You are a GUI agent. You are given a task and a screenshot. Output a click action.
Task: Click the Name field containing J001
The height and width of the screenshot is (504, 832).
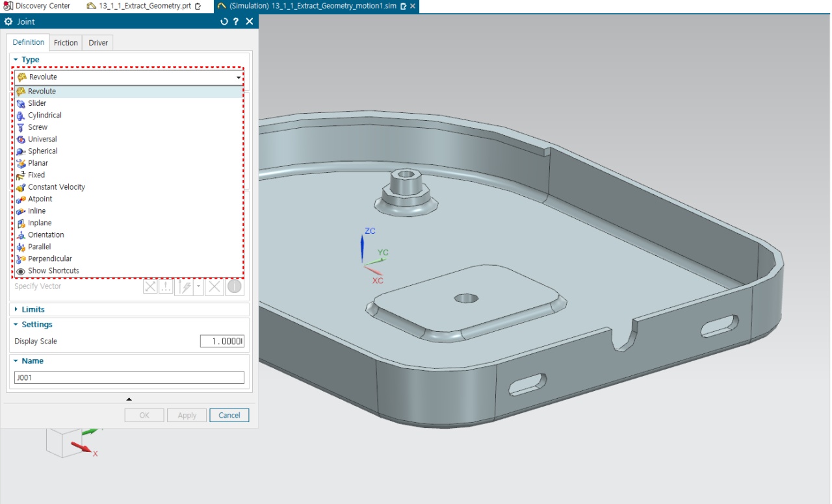tap(129, 377)
